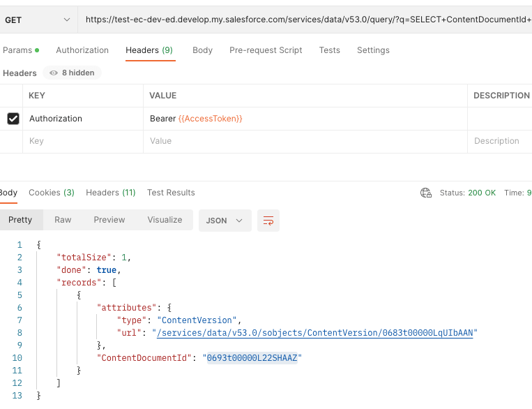Edit the Bearer AccessToken value cell
Screen dimensions: 532x409
click(305, 119)
